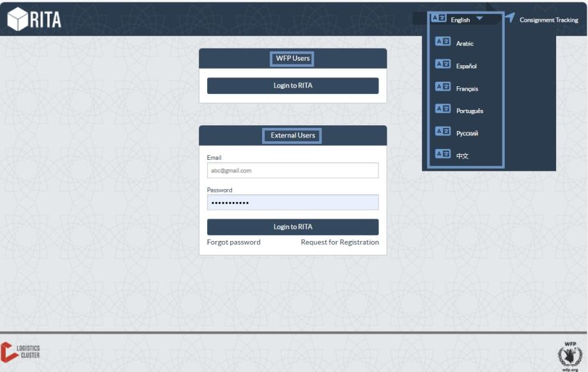Click the language icon beside Русский

click(x=442, y=131)
